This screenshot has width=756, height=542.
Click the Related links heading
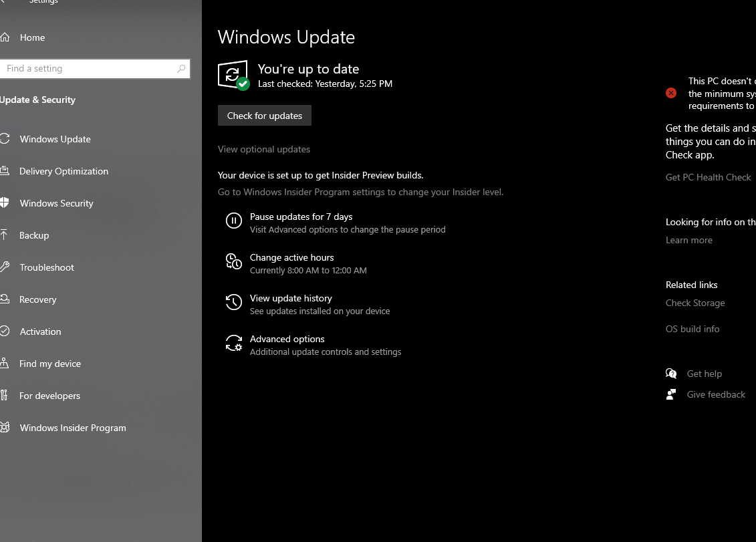click(x=691, y=285)
